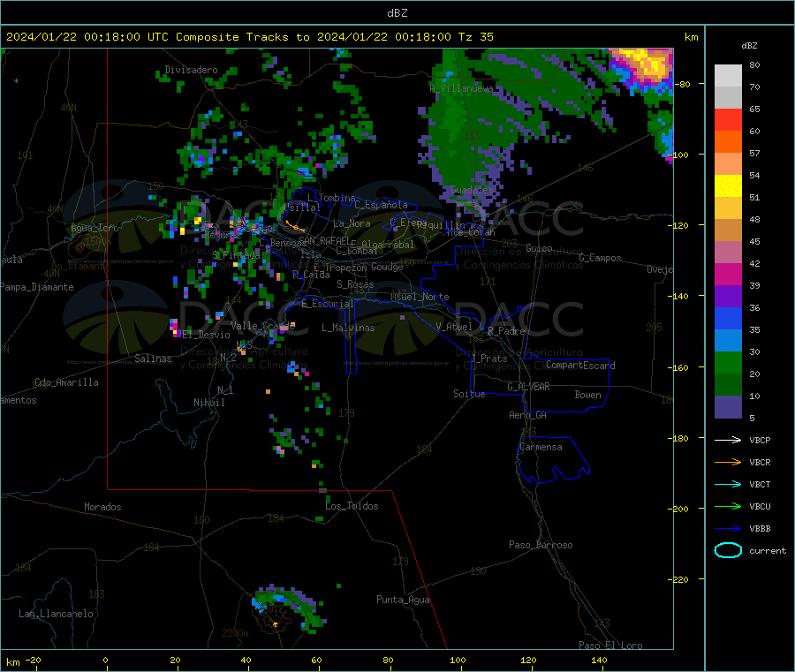Click the cyan 'current' ellipse legend icon
The width and height of the screenshot is (795, 672).
pos(728,550)
